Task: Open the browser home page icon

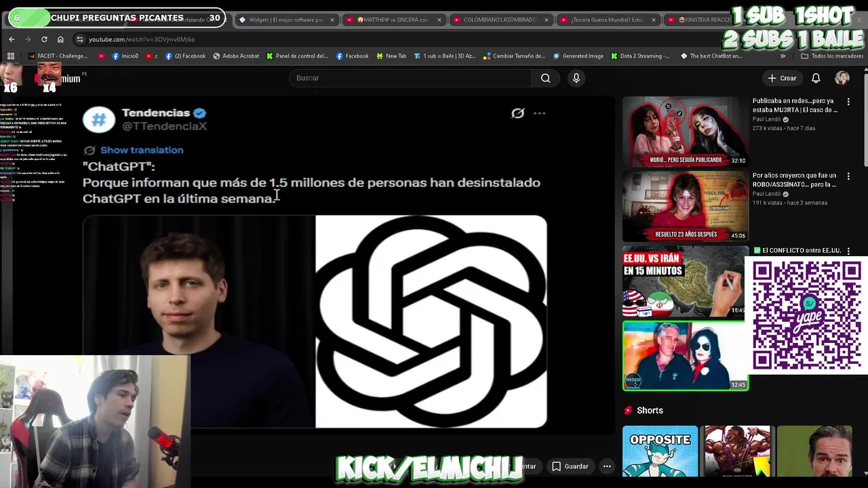Action: pyautogui.click(x=60, y=39)
